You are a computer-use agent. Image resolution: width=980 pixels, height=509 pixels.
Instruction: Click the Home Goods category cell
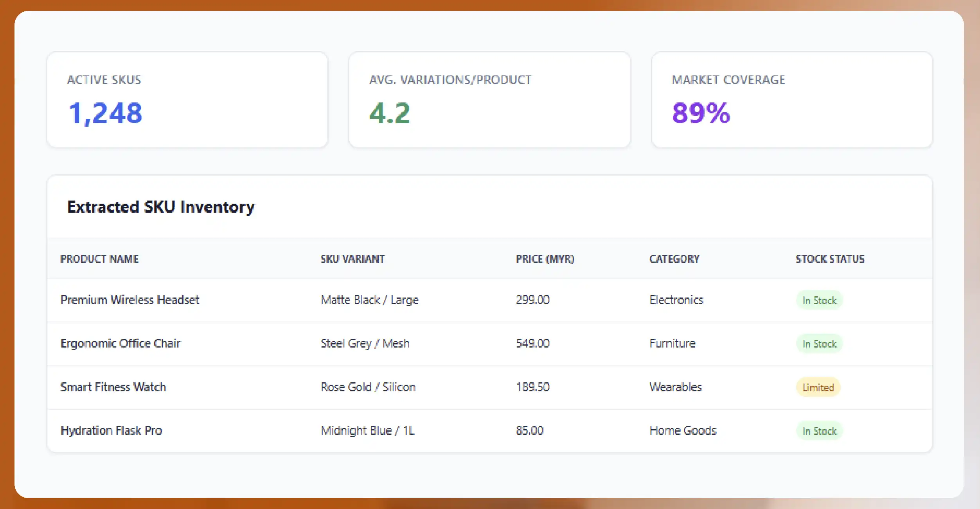683,430
